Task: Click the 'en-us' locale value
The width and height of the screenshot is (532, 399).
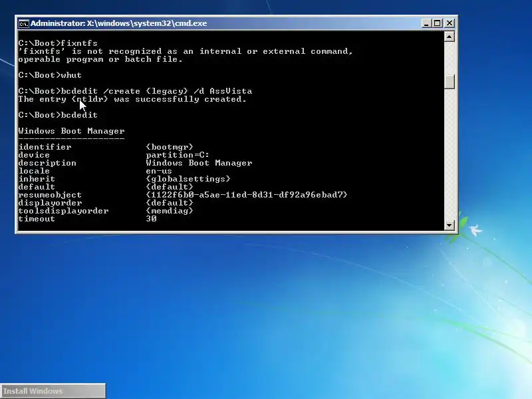Action: pos(159,171)
